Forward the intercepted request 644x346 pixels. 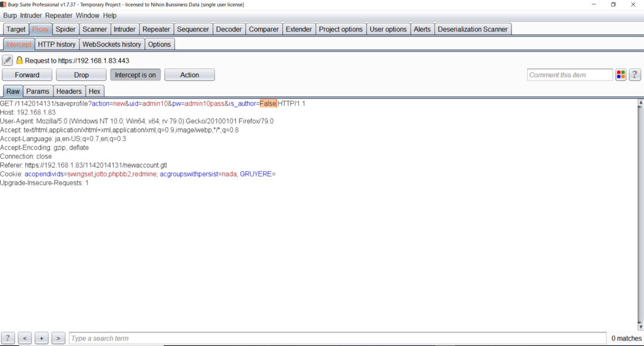(x=27, y=75)
